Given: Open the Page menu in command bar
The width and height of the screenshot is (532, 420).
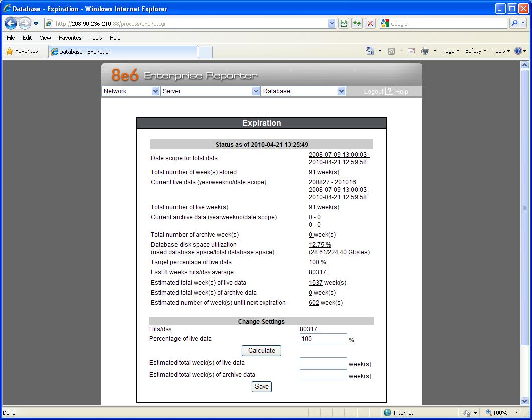Looking at the screenshot, I should tap(450, 51).
